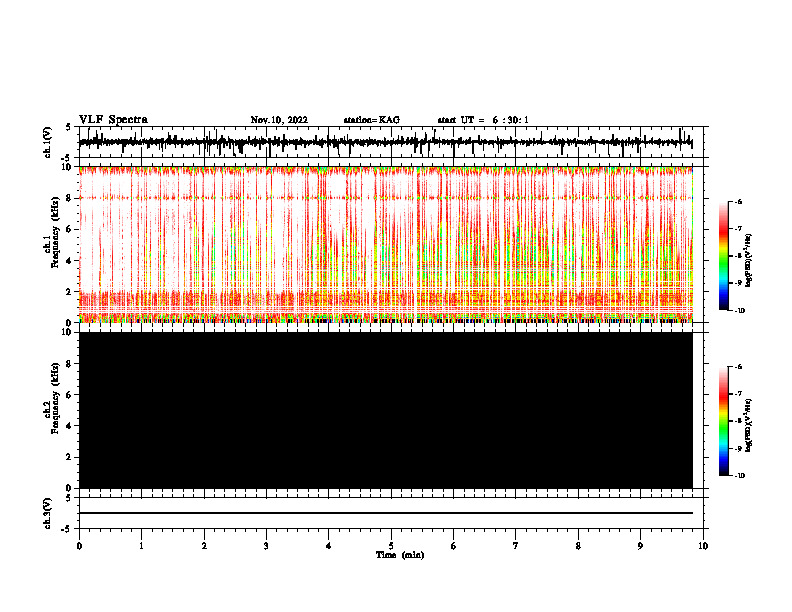Click the date label "Nov.10, 2022"
Viewport: 792px width, 612px height.
tap(279, 120)
